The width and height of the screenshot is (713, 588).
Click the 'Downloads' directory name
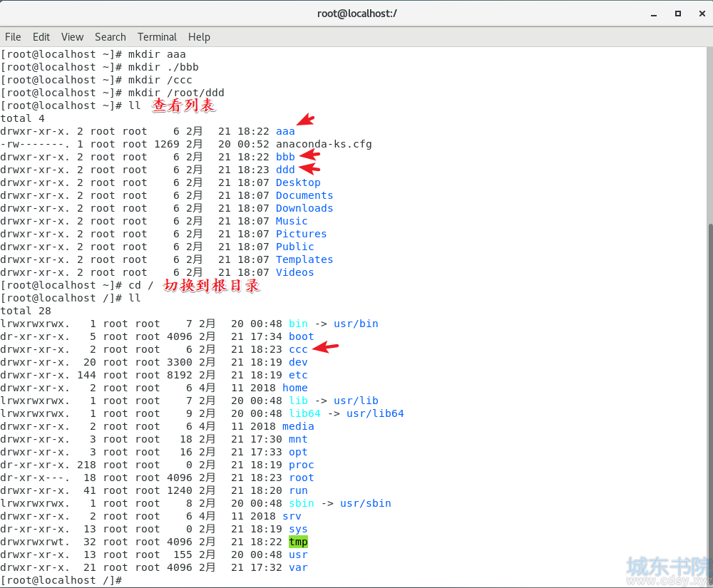pyautogui.click(x=304, y=208)
